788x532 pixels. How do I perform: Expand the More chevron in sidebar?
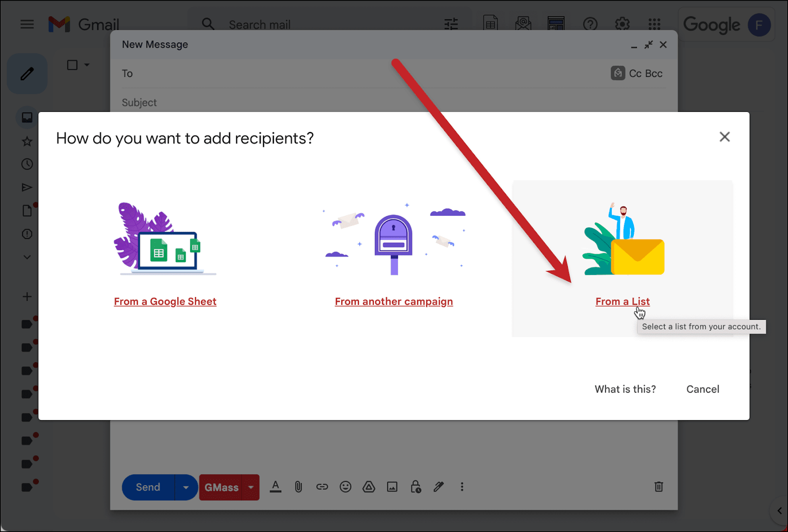pyautogui.click(x=27, y=257)
